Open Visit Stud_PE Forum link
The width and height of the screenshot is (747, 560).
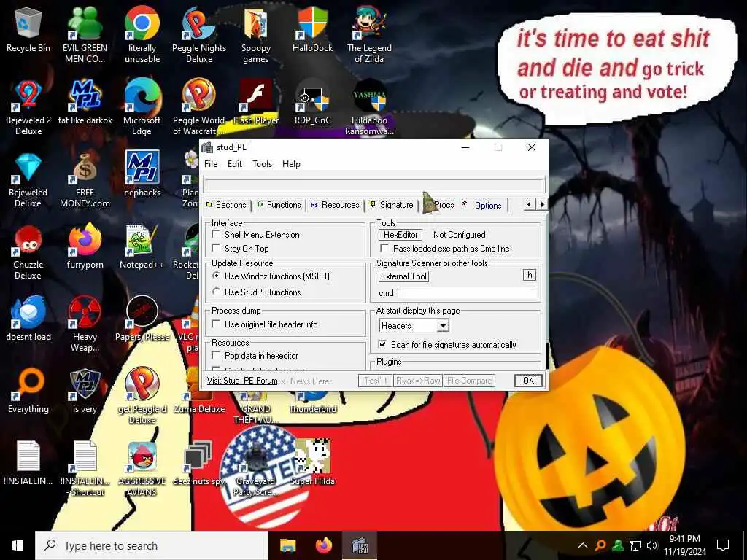(242, 381)
